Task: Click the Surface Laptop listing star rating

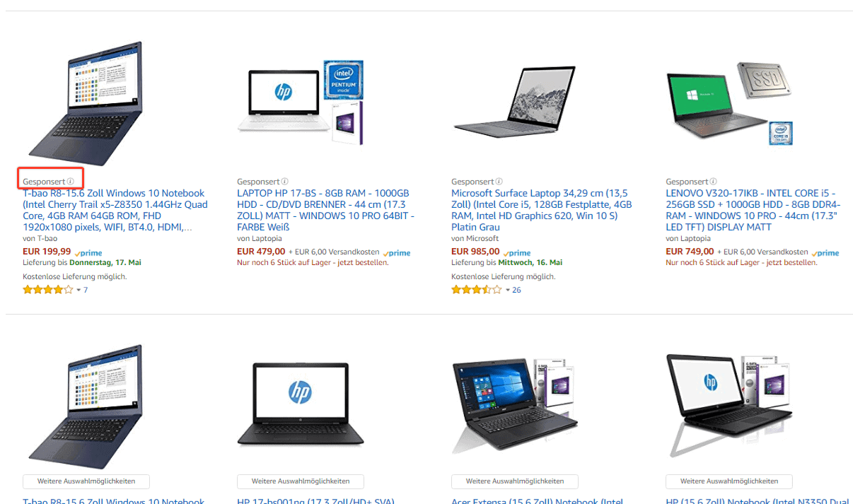Action: [x=477, y=290]
